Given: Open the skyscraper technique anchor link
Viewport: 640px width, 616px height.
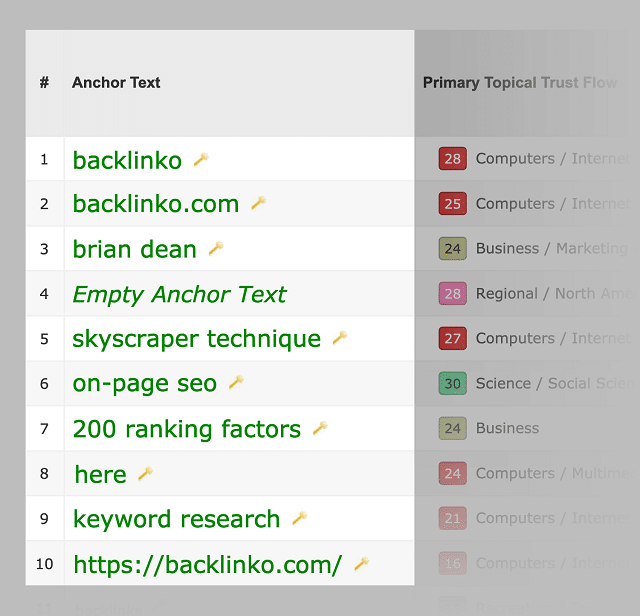Looking at the screenshot, I should coord(196,339).
